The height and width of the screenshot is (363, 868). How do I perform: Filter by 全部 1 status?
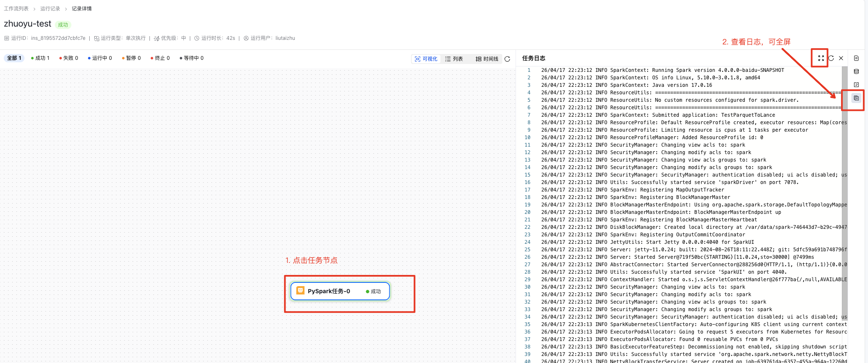pos(14,58)
